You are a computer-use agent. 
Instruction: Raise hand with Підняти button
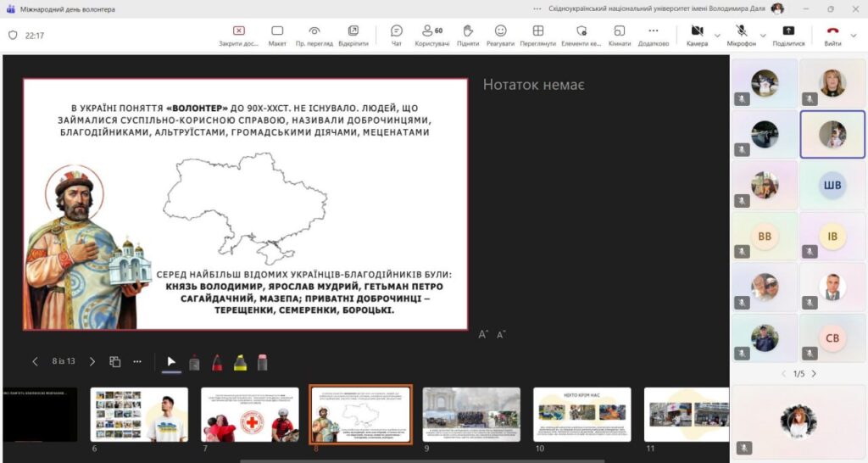tap(467, 35)
